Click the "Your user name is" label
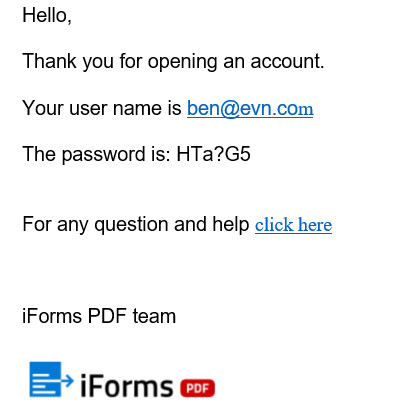409x413 pixels. click(102, 108)
